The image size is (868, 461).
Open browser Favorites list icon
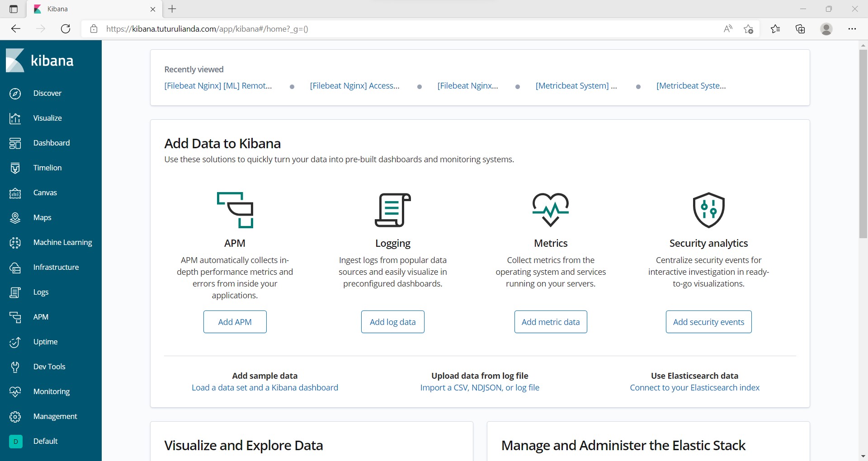(775, 29)
